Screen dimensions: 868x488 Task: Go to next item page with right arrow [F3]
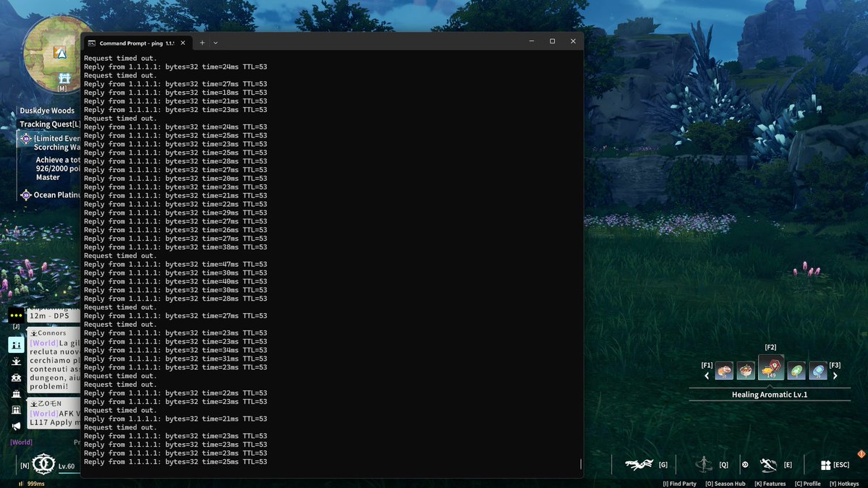tap(835, 375)
